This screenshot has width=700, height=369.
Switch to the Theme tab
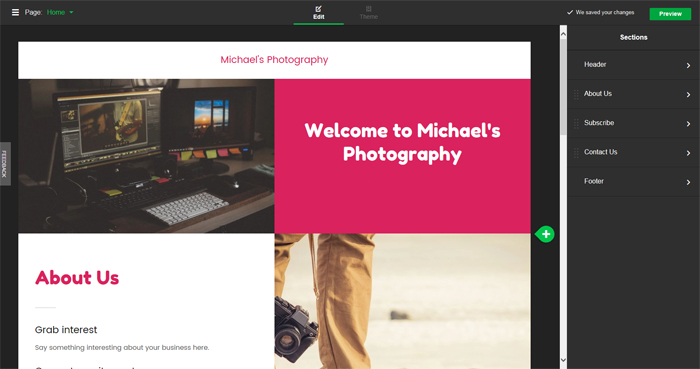pos(369,12)
